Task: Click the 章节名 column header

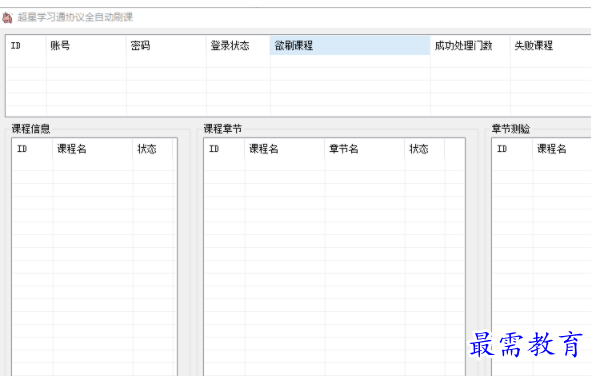Action: click(x=365, y=149)
